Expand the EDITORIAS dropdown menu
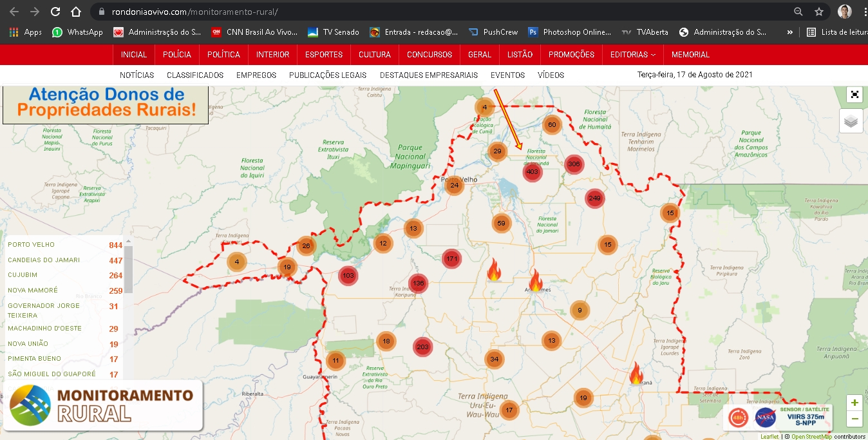This screenshot has height=440, width=868. pos(632,55)
